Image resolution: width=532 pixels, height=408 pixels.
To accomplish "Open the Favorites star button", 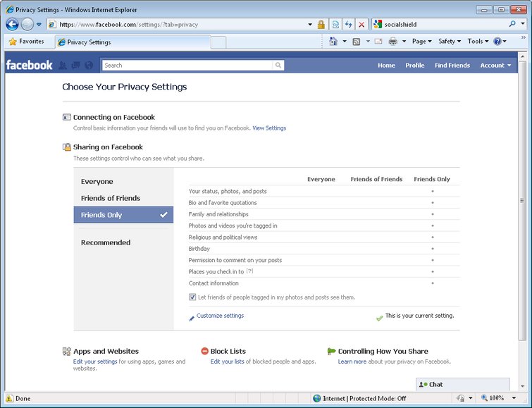I will pos(27,42).
